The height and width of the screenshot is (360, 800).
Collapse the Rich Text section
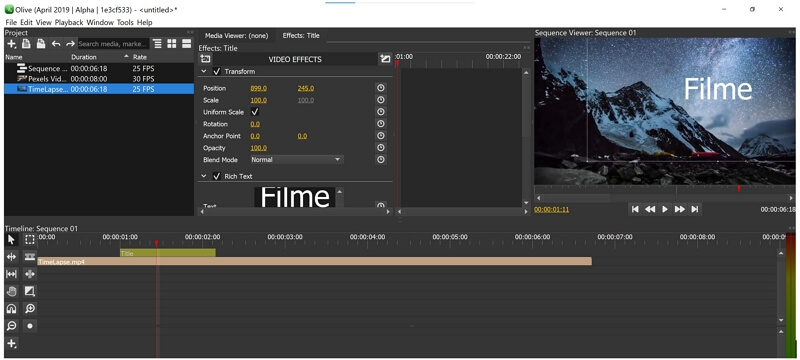(x=204, y=176)
